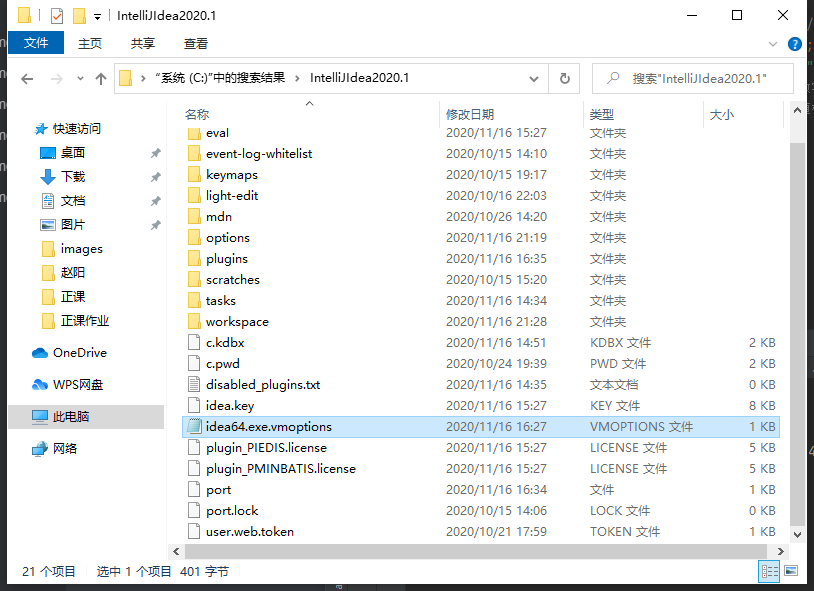The image size is (814, 591).
Task: Select the user.web.token file name
Action: pos(250,532)
